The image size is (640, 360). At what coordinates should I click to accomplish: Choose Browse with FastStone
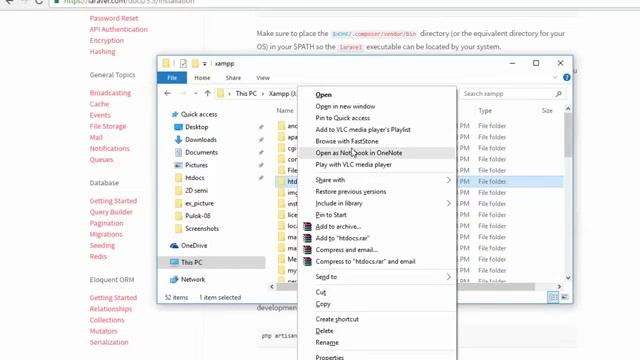[347, 141]
